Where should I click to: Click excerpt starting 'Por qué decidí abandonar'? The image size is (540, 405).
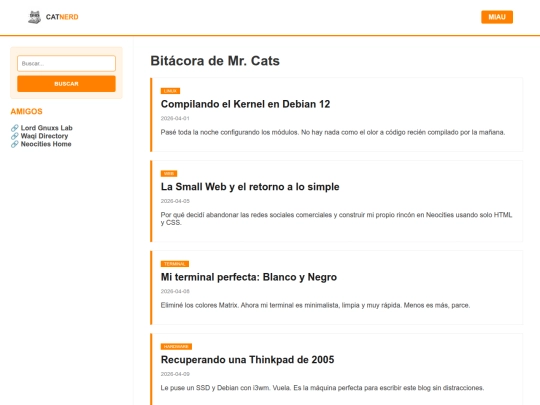336,219
